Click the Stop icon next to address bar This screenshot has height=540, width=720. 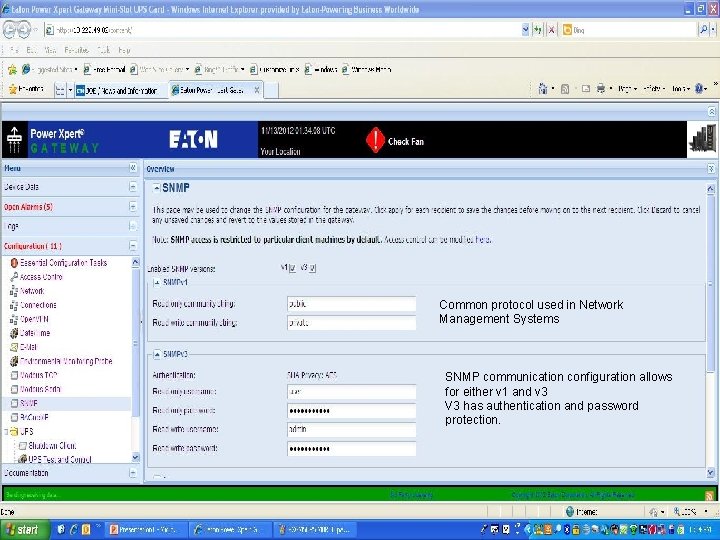pyautogui.click(x=551, y=30)
